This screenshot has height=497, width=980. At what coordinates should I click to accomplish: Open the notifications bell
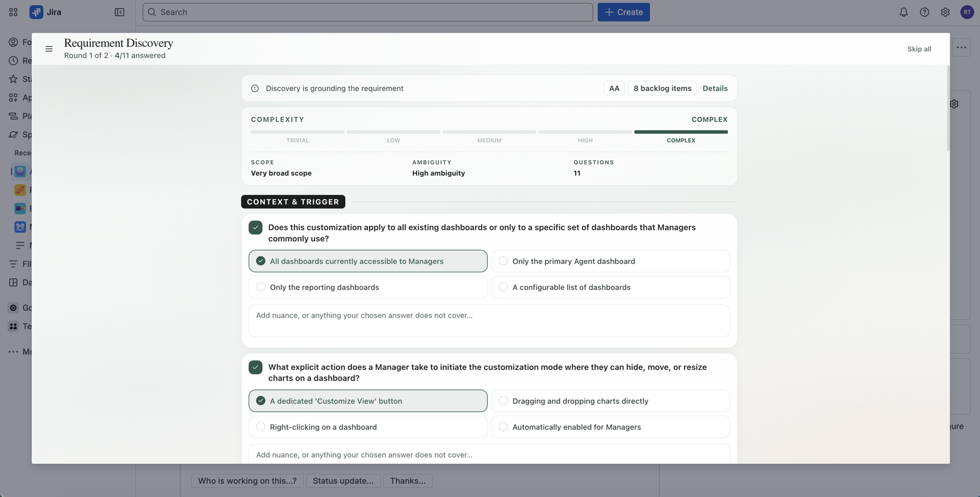click(903, 12)
